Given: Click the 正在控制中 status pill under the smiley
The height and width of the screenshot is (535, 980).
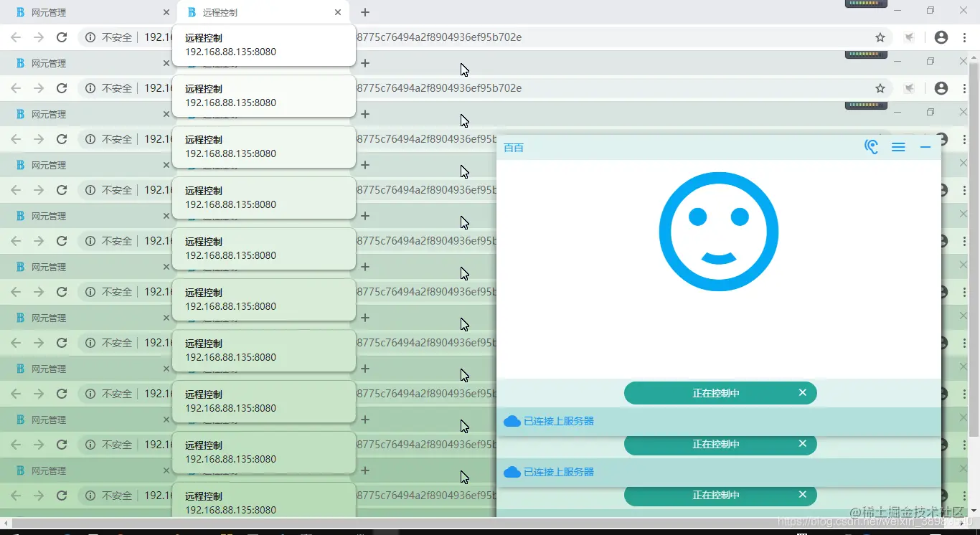Looking at the screenshot, I should 720,393.
